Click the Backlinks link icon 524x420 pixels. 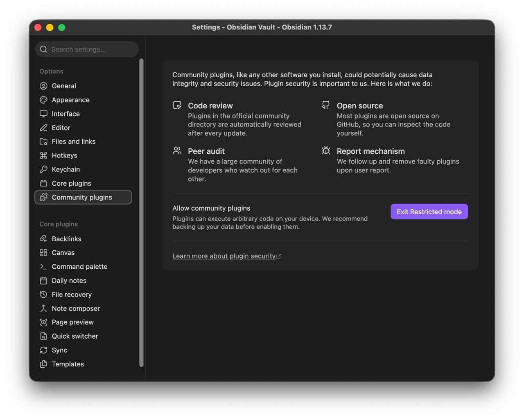tap(43, 239)
